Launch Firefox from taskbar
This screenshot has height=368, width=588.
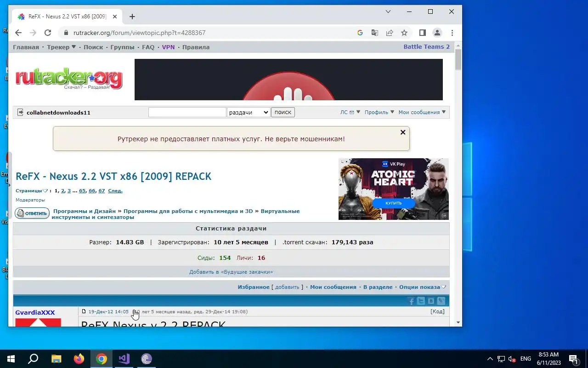point(79,359)
